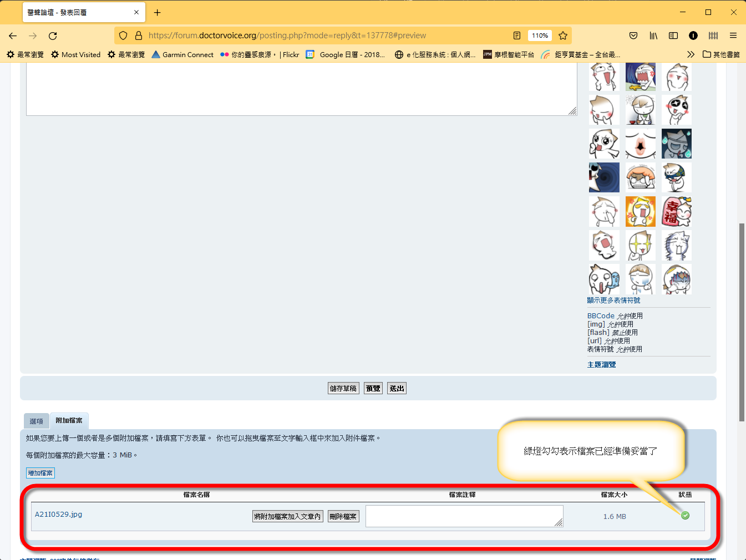Click the 1.6 MB file size value
Viewport: 746px width, 560px height.
tap(615, 516)
